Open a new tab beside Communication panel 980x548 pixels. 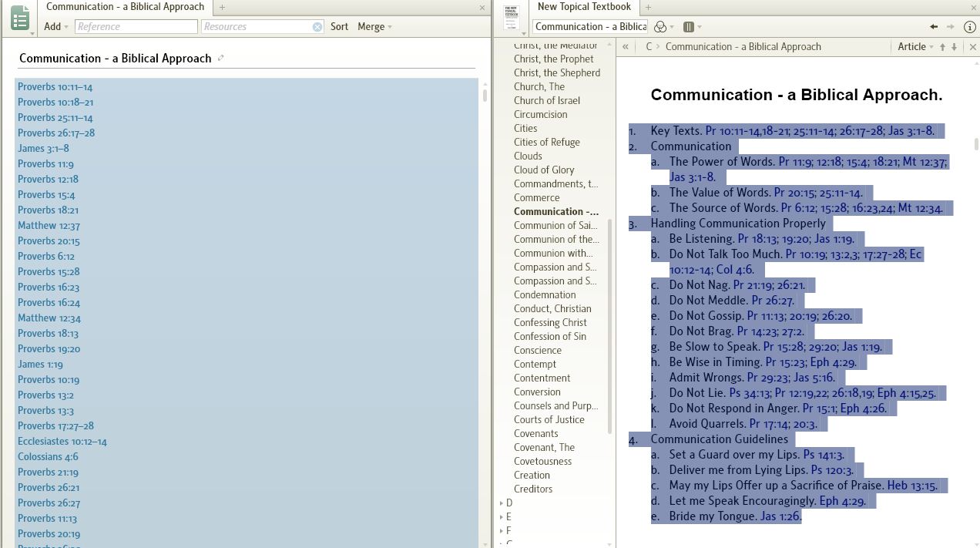pyautogui.click(x=221, y=8)
